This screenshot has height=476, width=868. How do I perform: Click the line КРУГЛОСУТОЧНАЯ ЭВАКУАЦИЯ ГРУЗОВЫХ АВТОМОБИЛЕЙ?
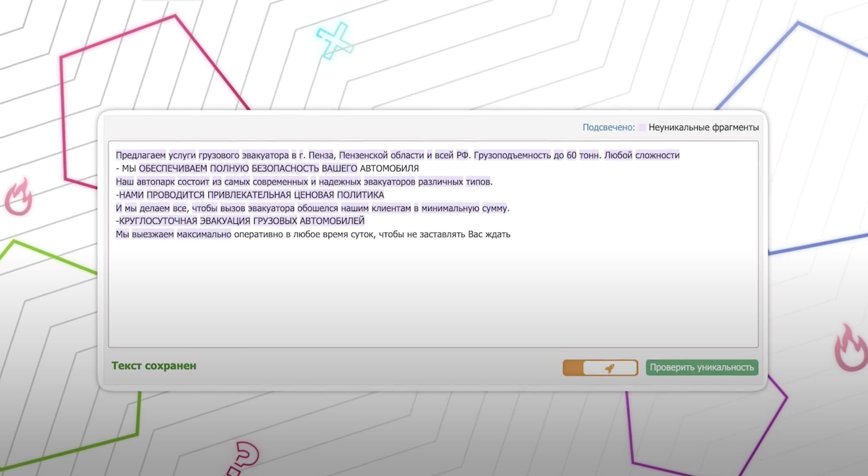240,221
